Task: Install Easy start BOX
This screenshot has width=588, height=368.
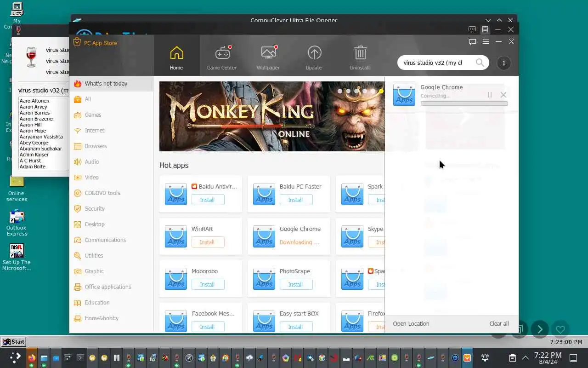Action: pos(295,327)
